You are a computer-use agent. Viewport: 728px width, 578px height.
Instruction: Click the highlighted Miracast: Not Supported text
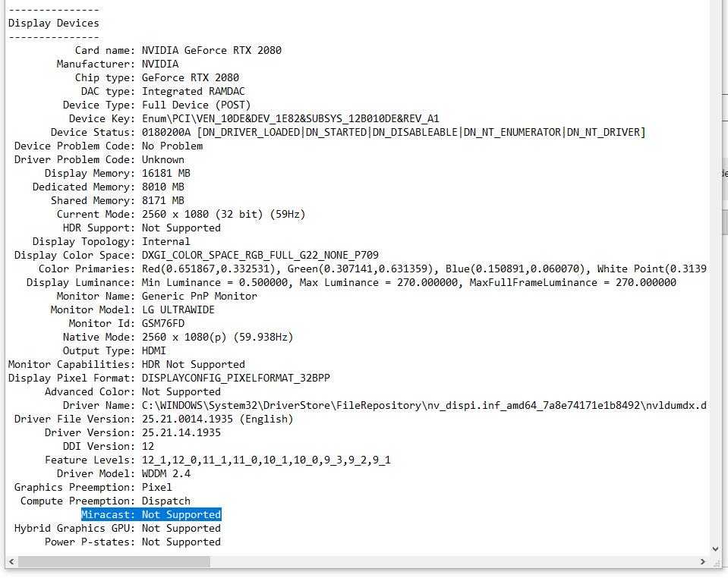[x=151, y=514]
